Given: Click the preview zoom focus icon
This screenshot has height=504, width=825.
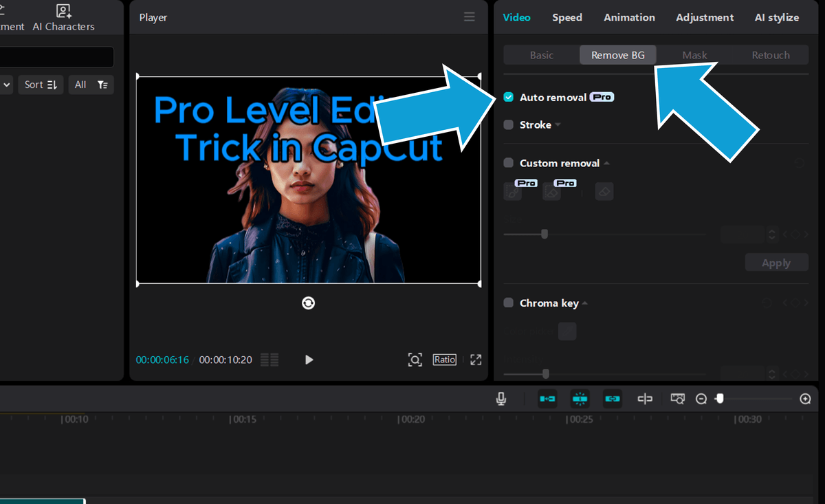Looking at the screenshot, I should [415, 360].
